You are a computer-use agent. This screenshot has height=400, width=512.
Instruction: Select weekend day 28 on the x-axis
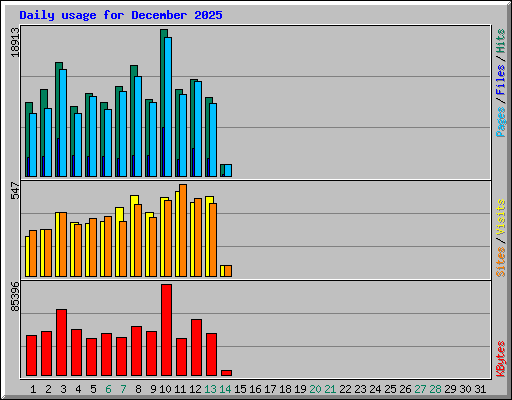tap(435, 389)
